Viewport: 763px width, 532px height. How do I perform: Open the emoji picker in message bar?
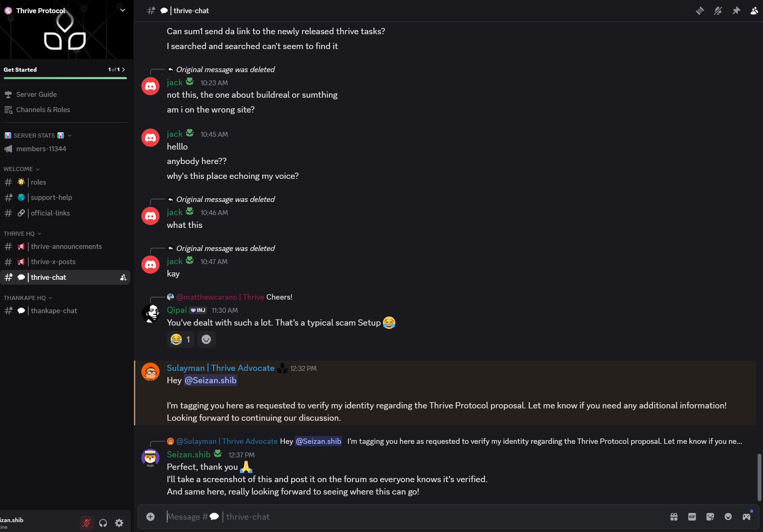[728, 517]
